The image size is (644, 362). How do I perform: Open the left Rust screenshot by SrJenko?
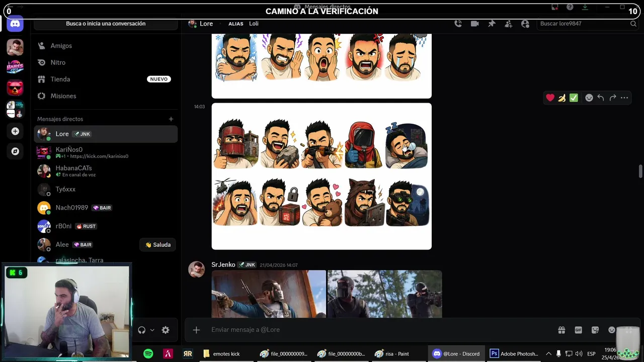[x=269, y=294]
